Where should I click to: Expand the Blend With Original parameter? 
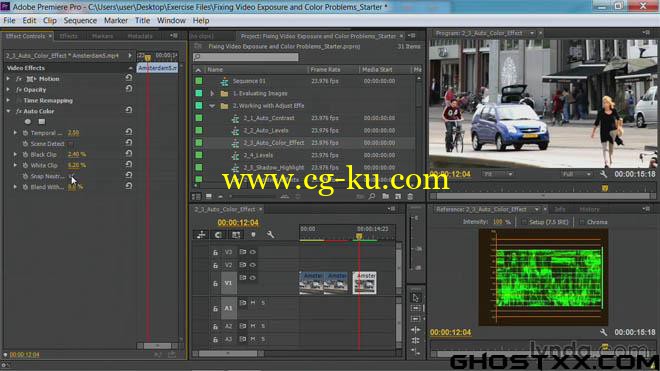[x=15, y=187]
